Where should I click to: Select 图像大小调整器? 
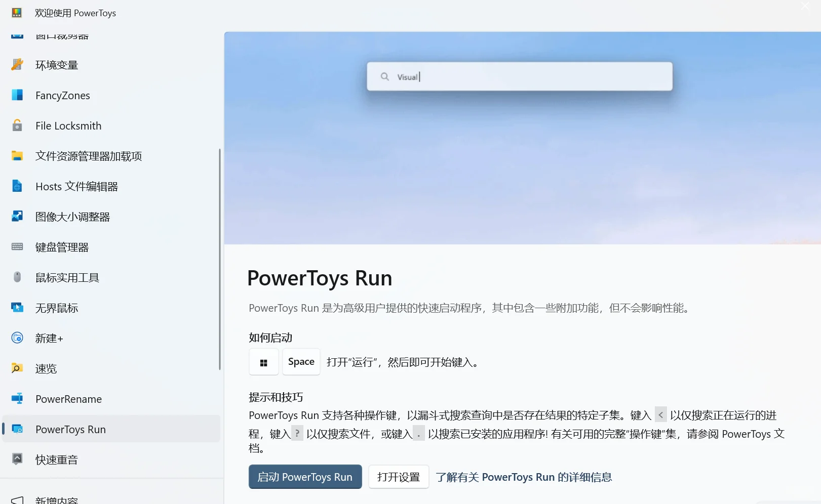click(x=72, y=217)
